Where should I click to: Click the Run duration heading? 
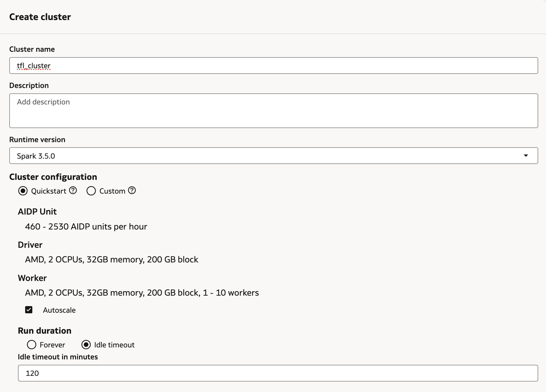45,331
